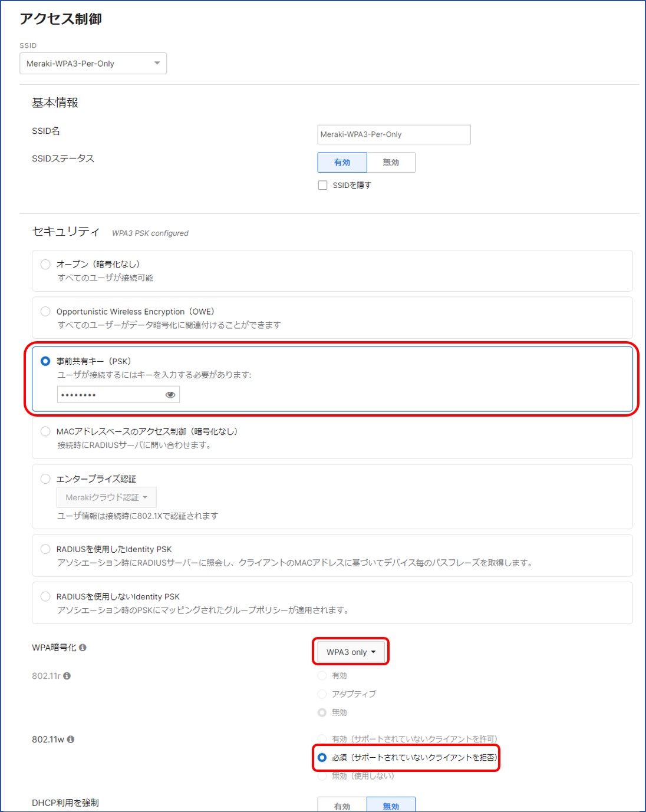646x812 pixels.
Task: Click the WPA3 PSK configured status text
Action: click(150, 233)
